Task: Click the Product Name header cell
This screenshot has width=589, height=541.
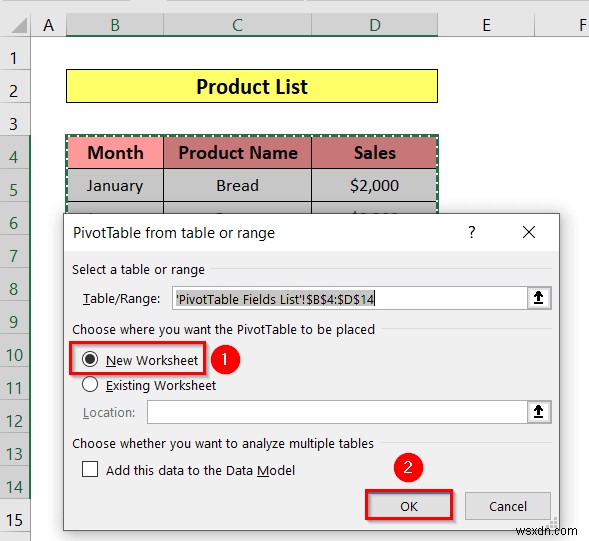Action: 237,153
